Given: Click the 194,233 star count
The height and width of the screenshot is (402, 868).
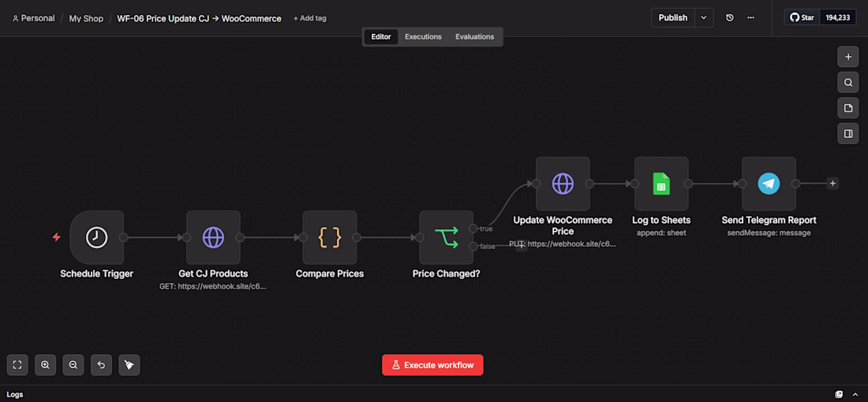Looking at the screenshot, I should (x=837, y=17).
